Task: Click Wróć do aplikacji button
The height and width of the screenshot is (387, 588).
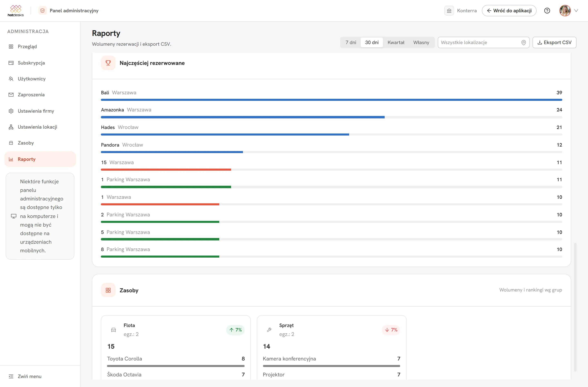Action: [509, 11]
